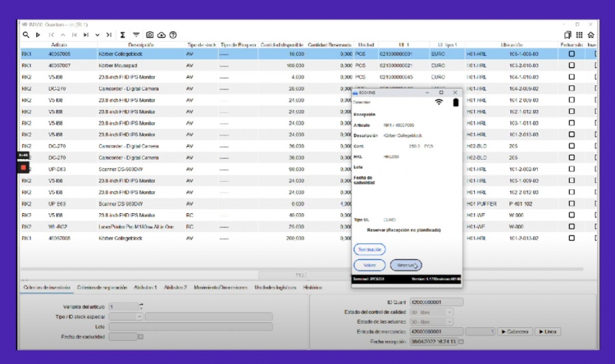Open the calendar icon beside Fecha recepción

coord(461,341)
